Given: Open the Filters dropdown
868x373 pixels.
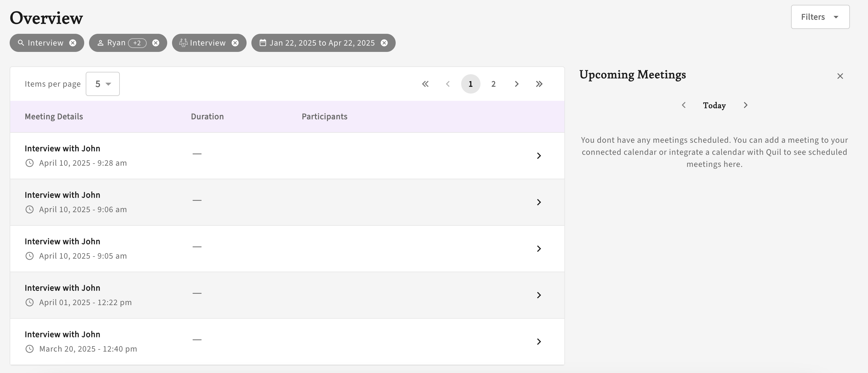Looking at the screenshot, I should (x=820, y=17).
